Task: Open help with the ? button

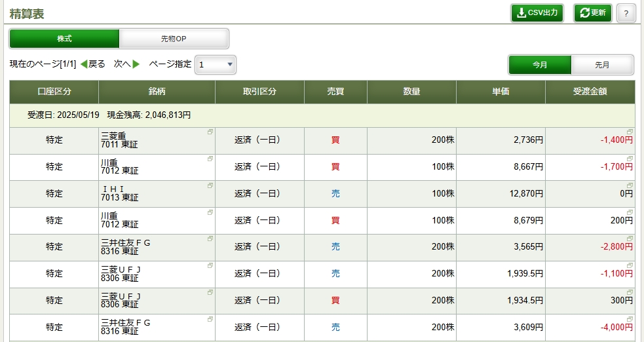Action: click(626, 13)
